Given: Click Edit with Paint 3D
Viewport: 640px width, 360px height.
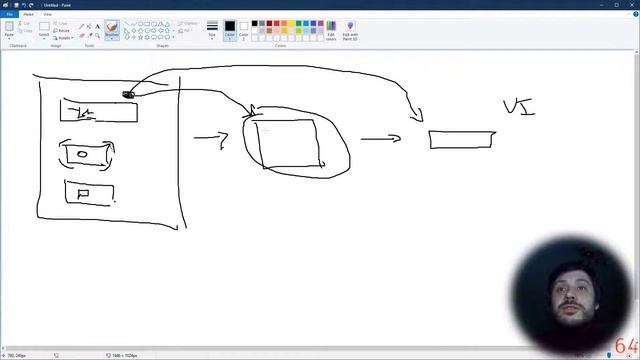Looking at the screenshot, I should click(x=350, y=31).
